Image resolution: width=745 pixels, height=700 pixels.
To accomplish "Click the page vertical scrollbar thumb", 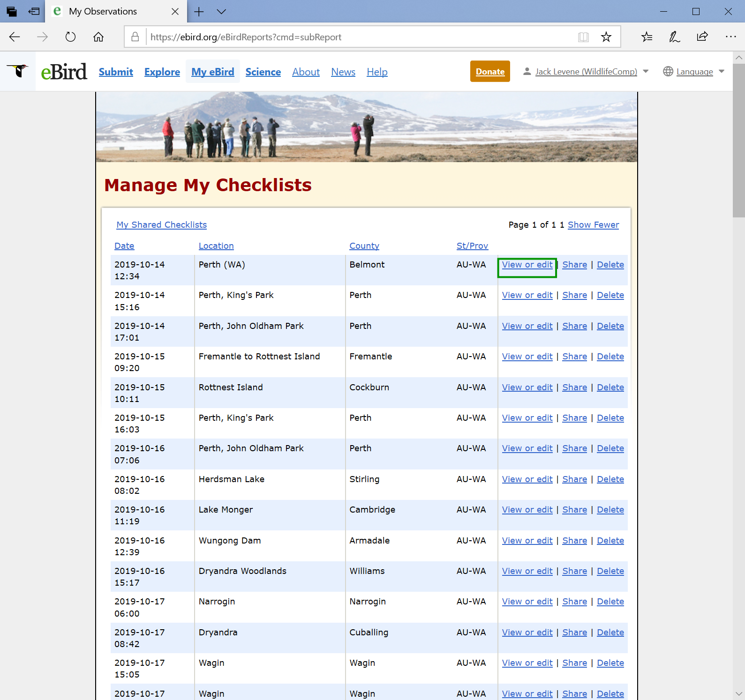I will [738, 141].
